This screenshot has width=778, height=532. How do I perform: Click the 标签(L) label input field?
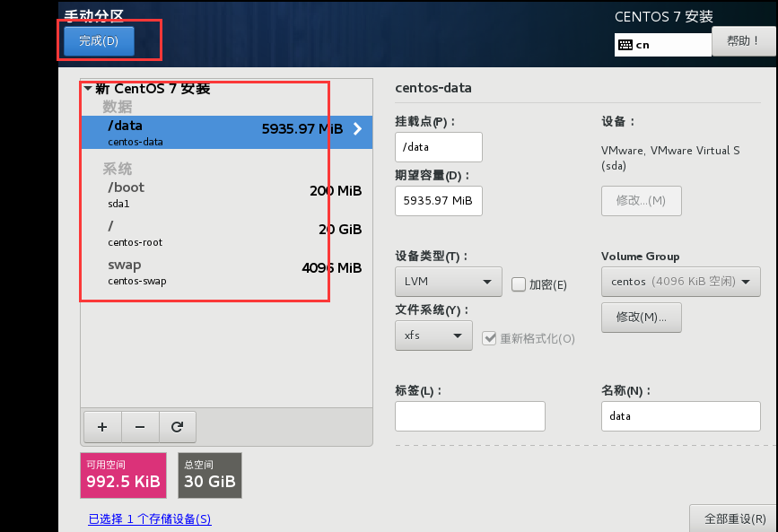pos(470,416)
